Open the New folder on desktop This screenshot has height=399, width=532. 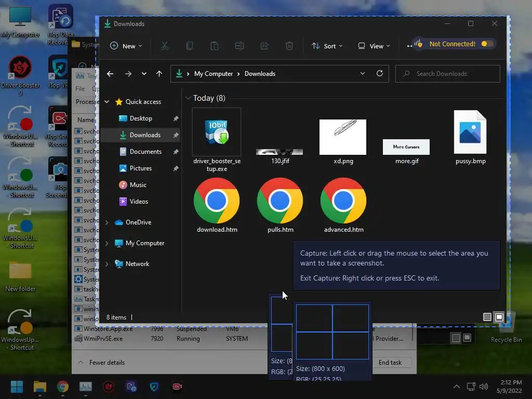[20, 276]
